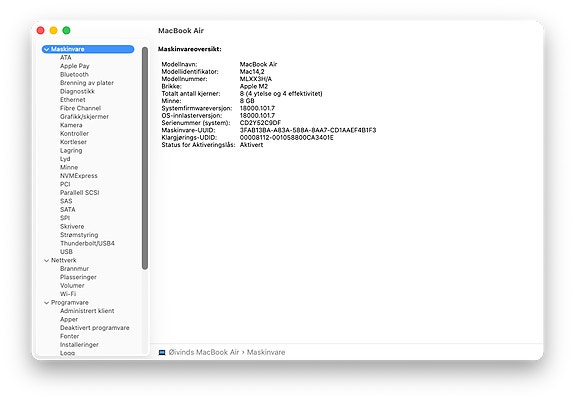Open the Lagring entry

(x=71, y=150)
